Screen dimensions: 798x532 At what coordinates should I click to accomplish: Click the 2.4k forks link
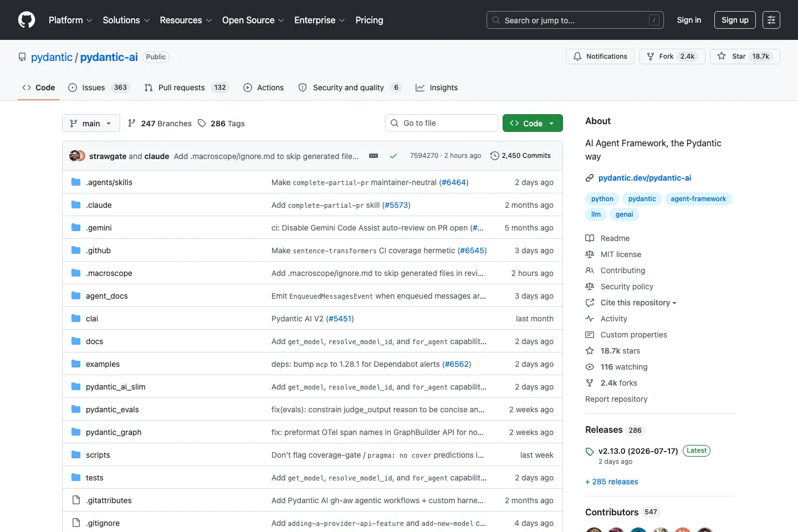(618, 383)
